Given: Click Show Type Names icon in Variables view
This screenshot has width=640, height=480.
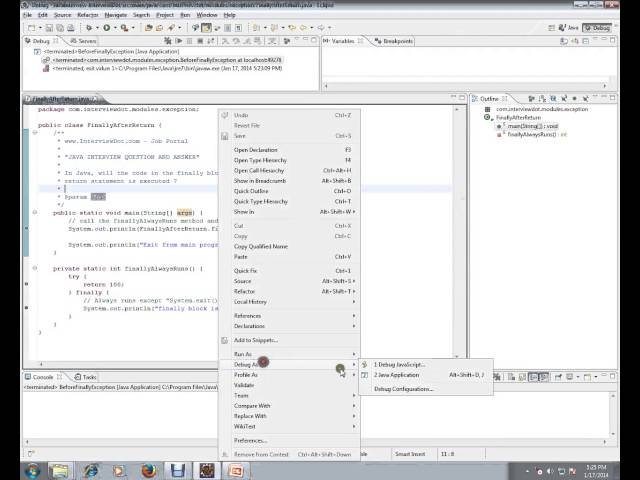Looking at the screenshot, I should (x=564, y=41).
